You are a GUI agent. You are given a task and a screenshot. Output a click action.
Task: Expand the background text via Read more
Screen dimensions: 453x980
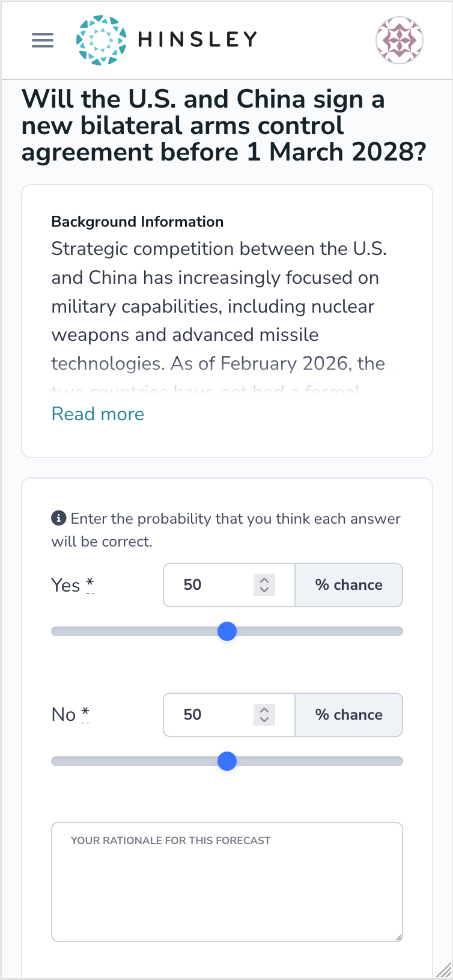point(98,414)
